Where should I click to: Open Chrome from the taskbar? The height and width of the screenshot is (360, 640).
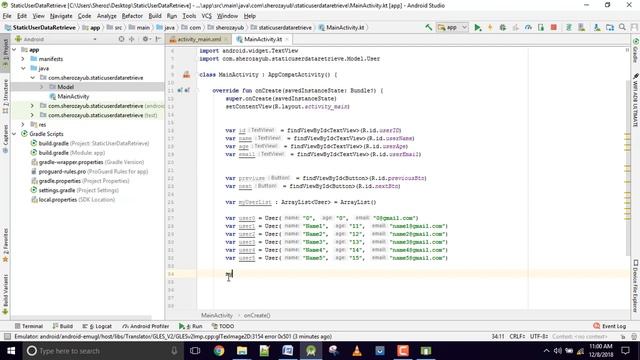[219, 351]
